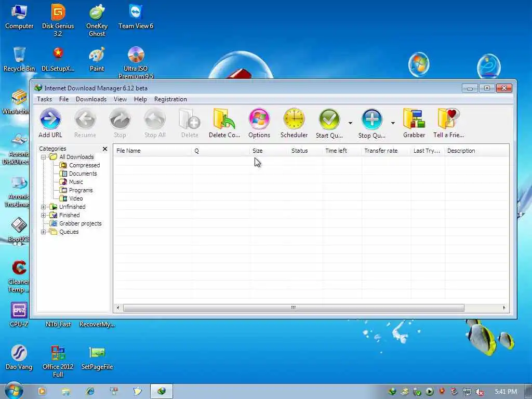The image size is (532, 399).
Task: Collapse the All Downloads tree node
Action: [44, 157]
